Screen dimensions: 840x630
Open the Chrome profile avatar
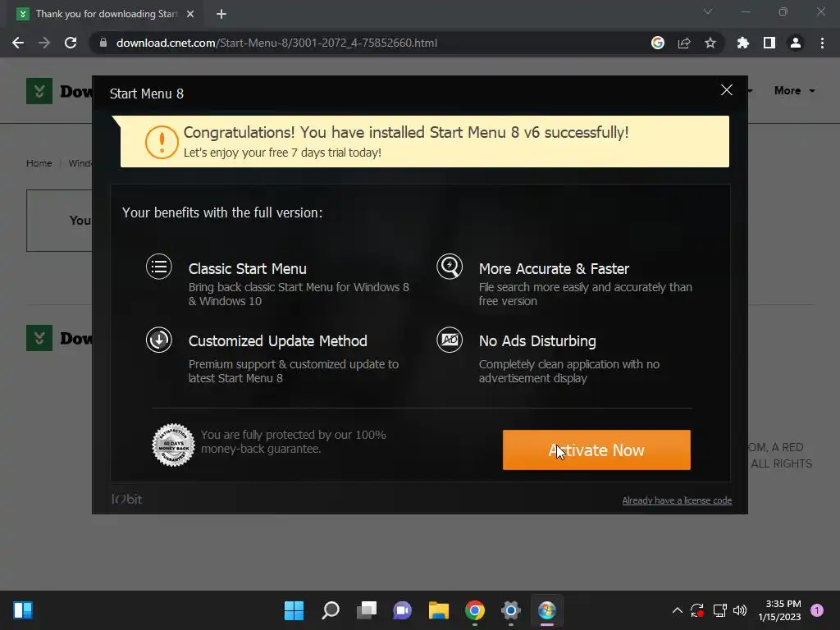[x=796, y=43]
